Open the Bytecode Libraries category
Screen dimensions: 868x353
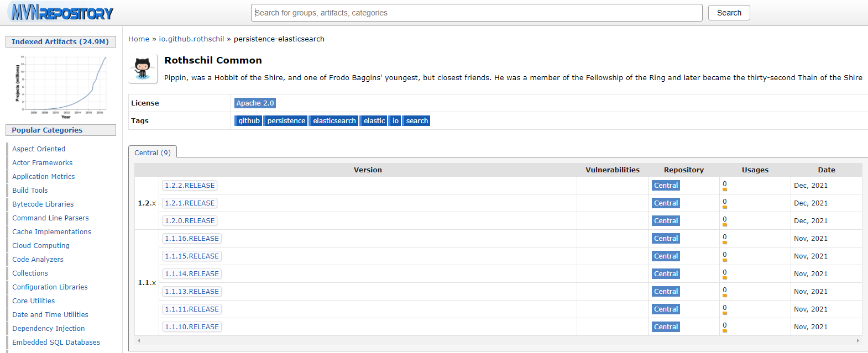[43, 204]
